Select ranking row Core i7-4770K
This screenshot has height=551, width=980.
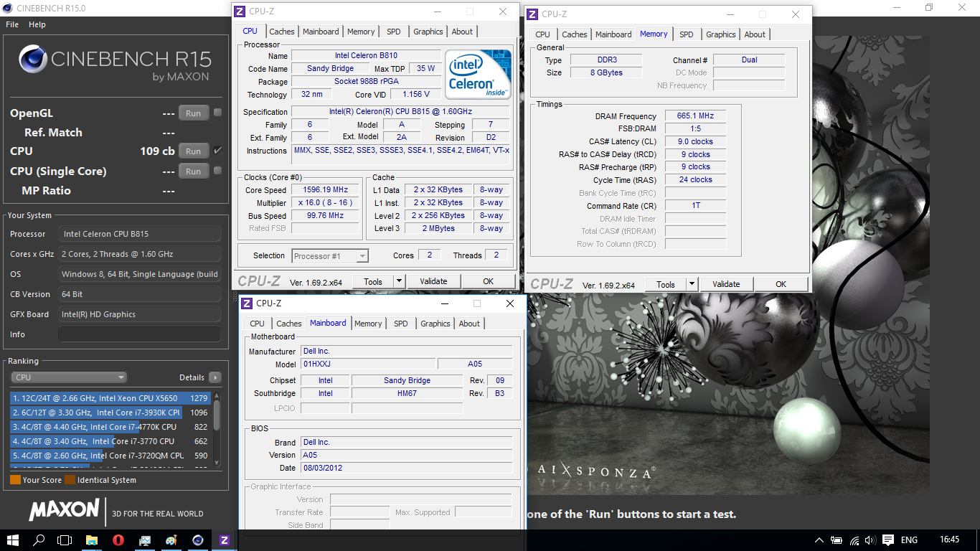point(110,427)
